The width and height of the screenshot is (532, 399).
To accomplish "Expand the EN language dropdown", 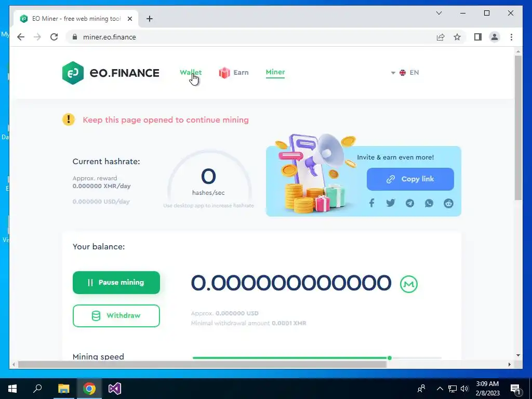I will [405, 73].
